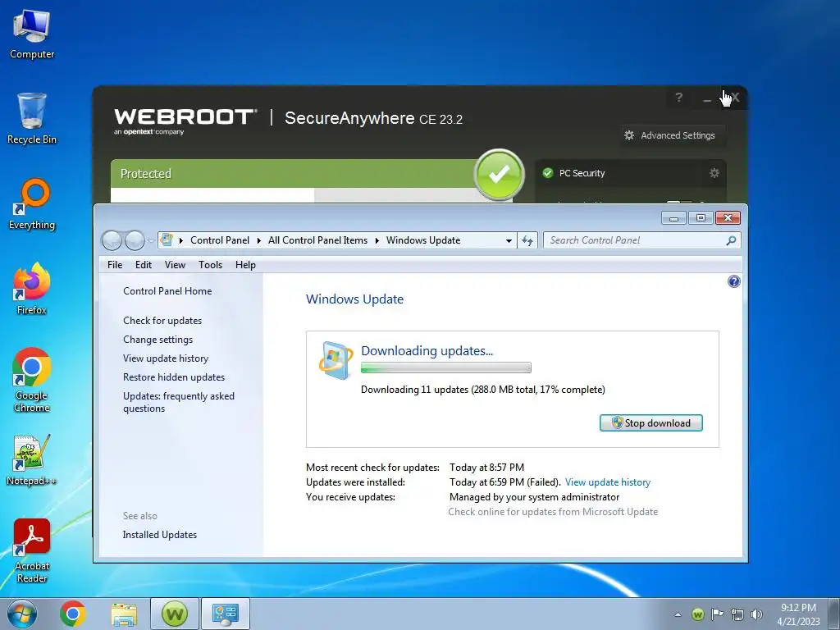840x630 pixels.
Task: Click All Control Panel Items breadcrumb
Action: point(317,240)
